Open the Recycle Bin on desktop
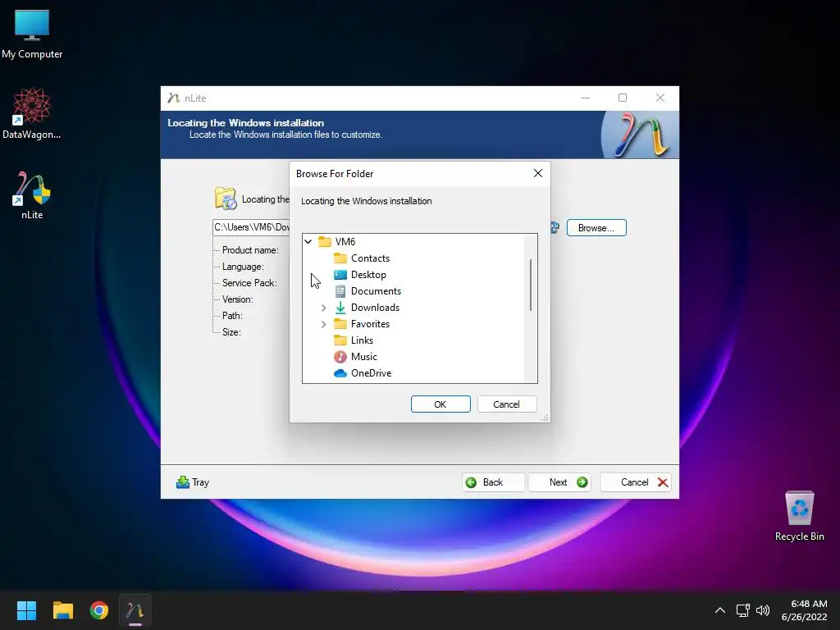 (799, 516)
